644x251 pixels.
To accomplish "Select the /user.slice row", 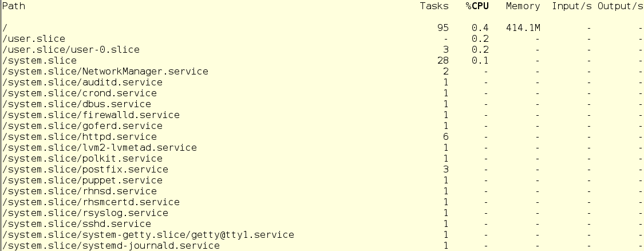I will click(x=322, y=38).
